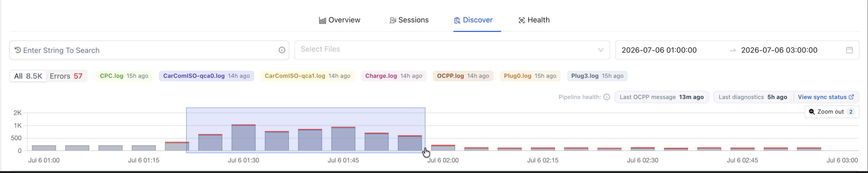This screenshot has width=868, height=173.
Task: Toggle the CPC.log file chip
Action: pos(124,76)
